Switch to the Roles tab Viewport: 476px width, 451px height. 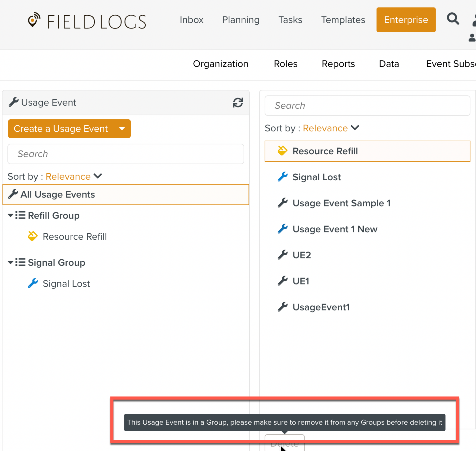click(285, 64)
